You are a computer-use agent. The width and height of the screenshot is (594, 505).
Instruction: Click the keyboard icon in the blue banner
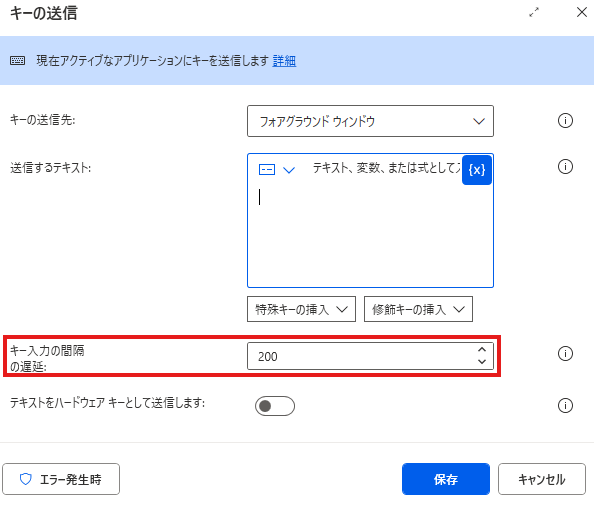point(17,61)
